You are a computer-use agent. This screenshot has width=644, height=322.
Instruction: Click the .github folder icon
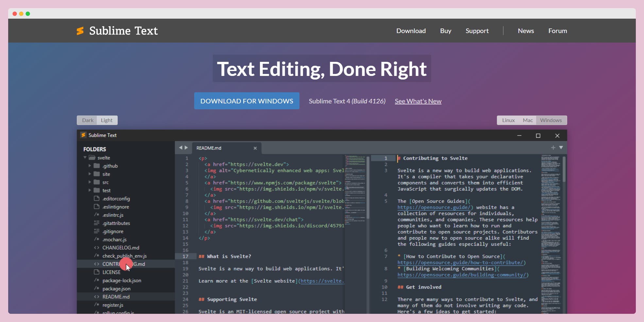point(97,166)
